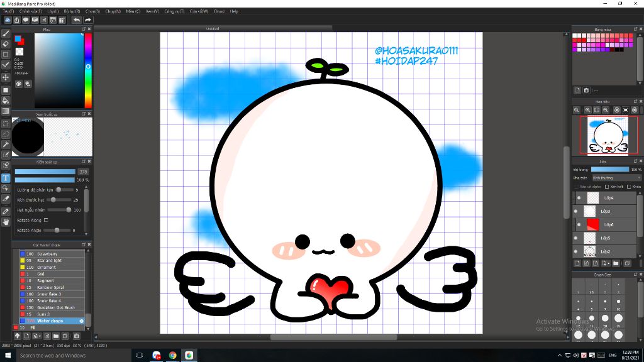The width and height of the screenshot is (644, 362).
Task: Create a new layer in the Lớp panel
Action: [x=577, y=262]
